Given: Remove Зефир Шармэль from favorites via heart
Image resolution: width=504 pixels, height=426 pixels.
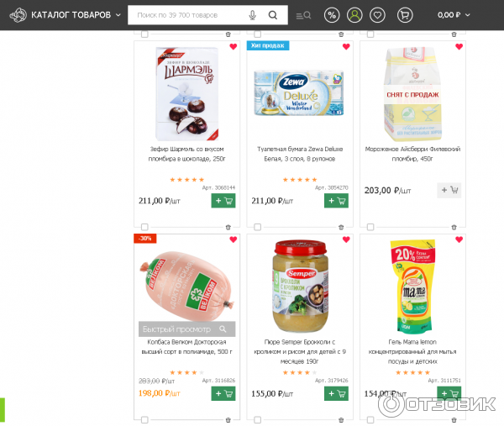Looking at the screenshot, I should [x=233, y=47].
